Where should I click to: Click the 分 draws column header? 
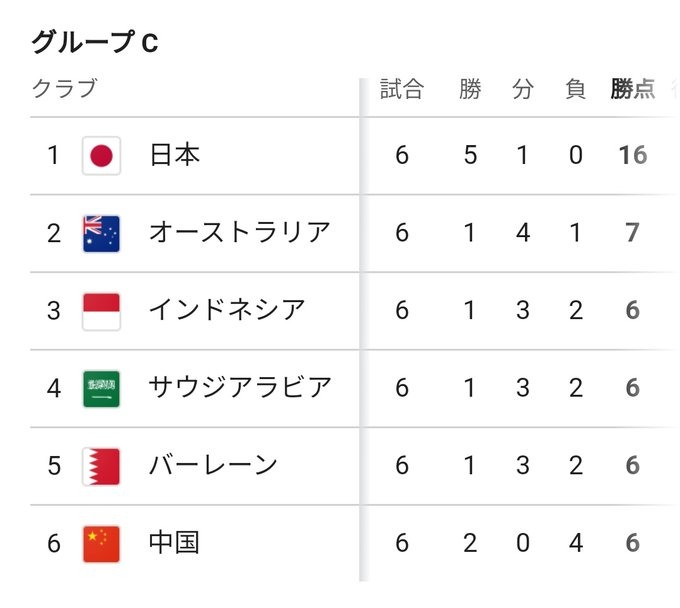(523, 89)
